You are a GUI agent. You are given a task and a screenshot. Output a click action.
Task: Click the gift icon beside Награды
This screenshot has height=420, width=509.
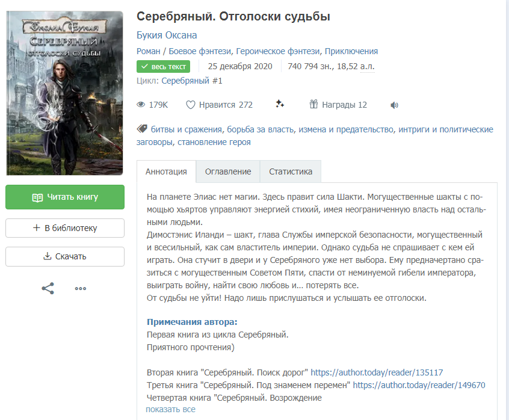tap(313, 105)
